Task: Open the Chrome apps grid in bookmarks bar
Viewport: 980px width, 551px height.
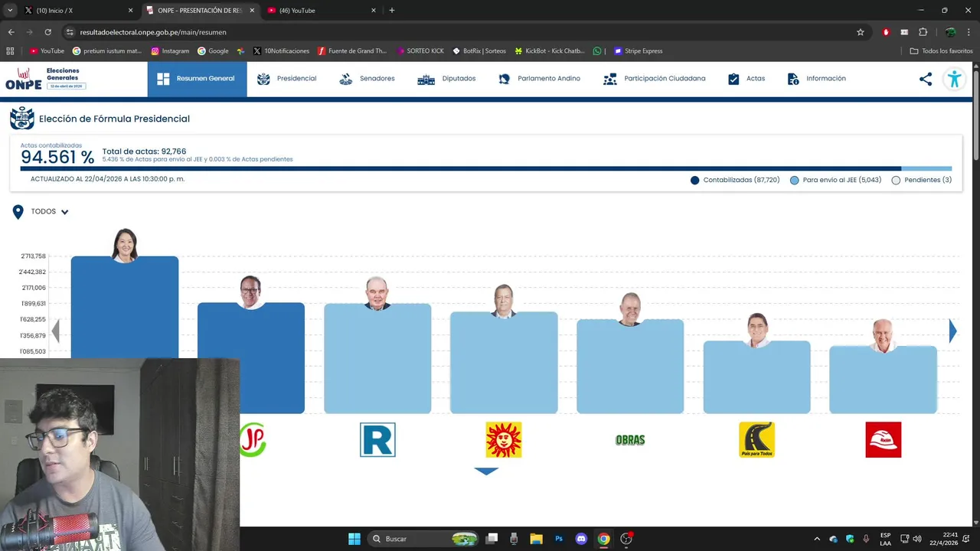Action: [10, 51]
